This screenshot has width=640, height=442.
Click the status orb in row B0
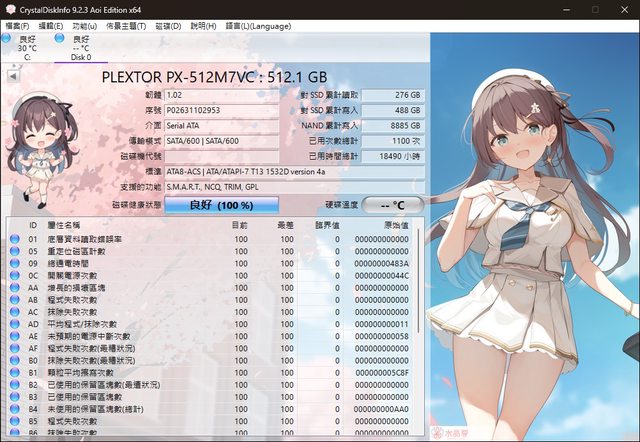pyautogui.click(x=15, y=360)
